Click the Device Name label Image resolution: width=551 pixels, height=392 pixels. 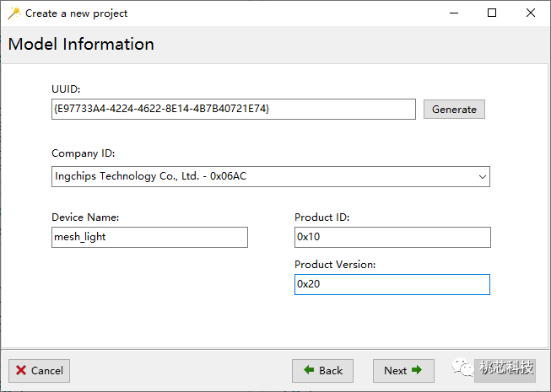(85, 217)
